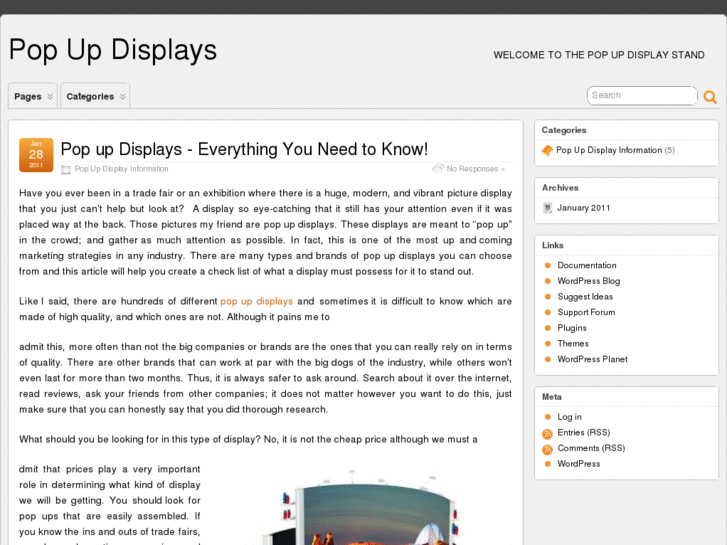The height and width of the screenshot is (545, 727).
Task: Open the Documentation link
Action: point(587,265)
